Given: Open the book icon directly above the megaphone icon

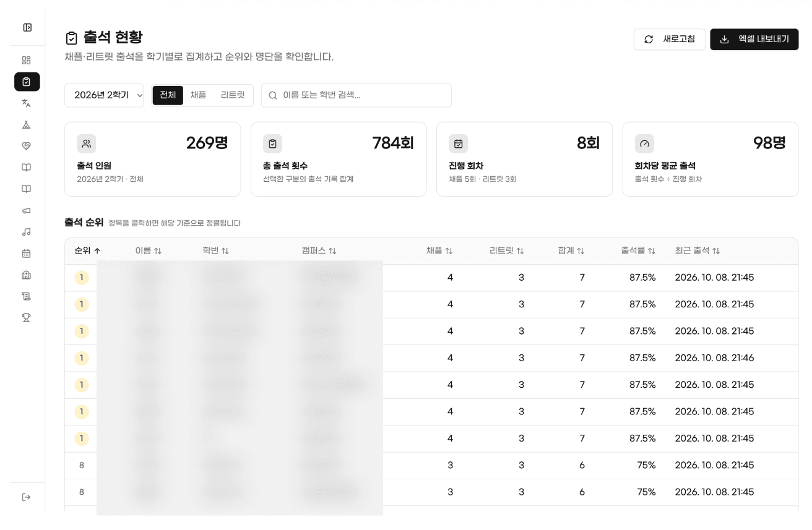Looking at the screenshot, I should click(x=27, y=189).
